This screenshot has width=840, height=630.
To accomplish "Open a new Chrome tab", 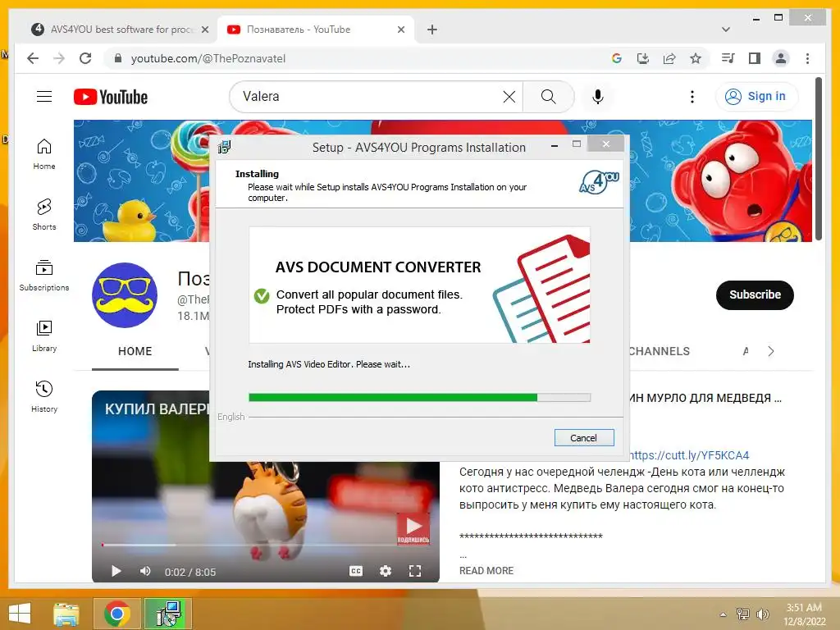I will (x=432, y=30).
